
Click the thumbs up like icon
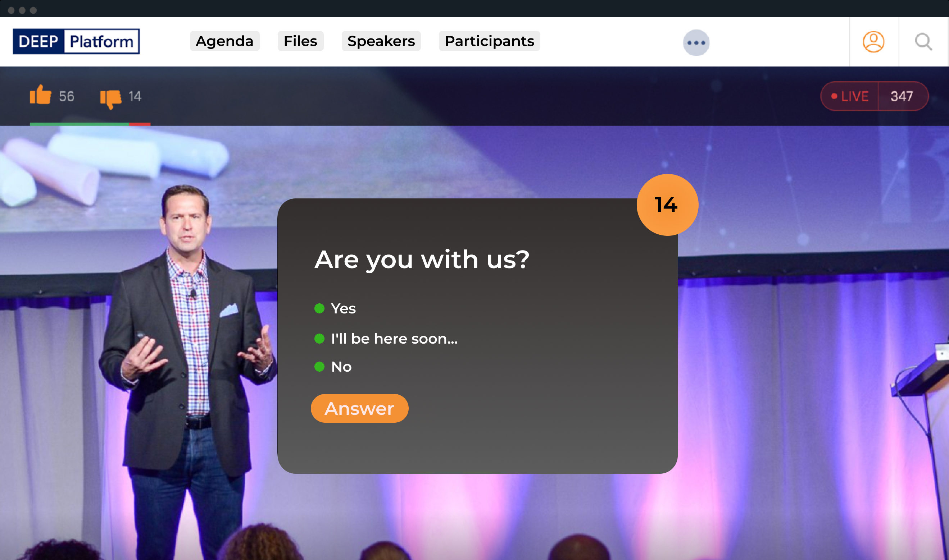pyautogui.click(x=40, y=95)
